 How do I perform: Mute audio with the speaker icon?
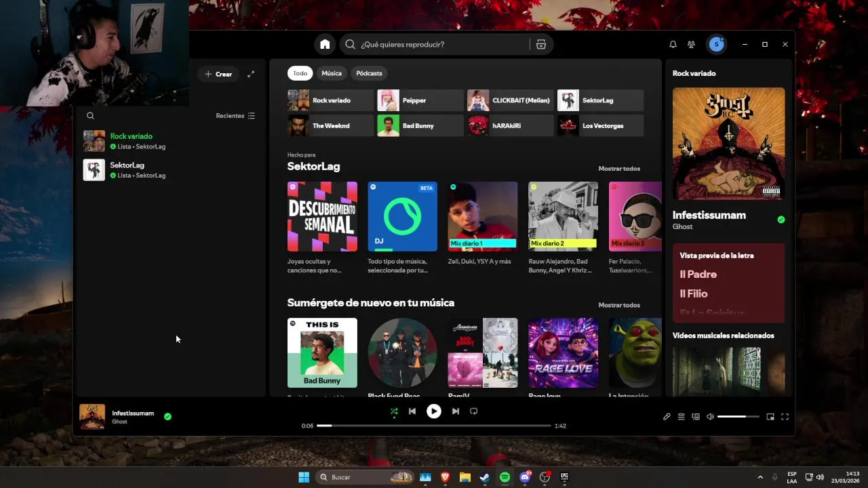[710, 417]
